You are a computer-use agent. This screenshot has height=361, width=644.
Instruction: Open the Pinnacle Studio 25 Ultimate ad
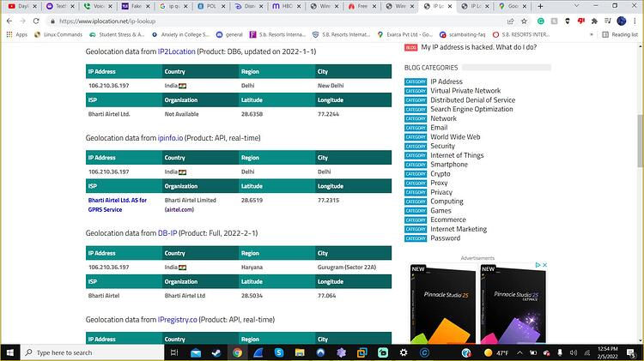click(513, 304)
